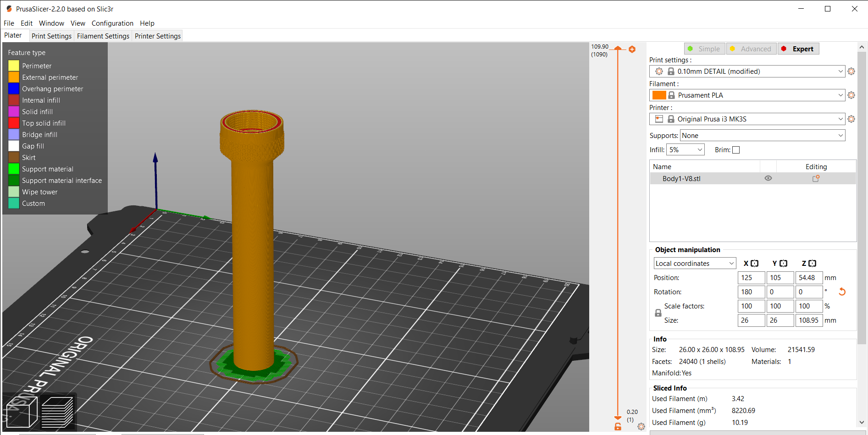Switch to Printer Settings tab
Viewport: 868px width, 435px height.
coord(158,36)
